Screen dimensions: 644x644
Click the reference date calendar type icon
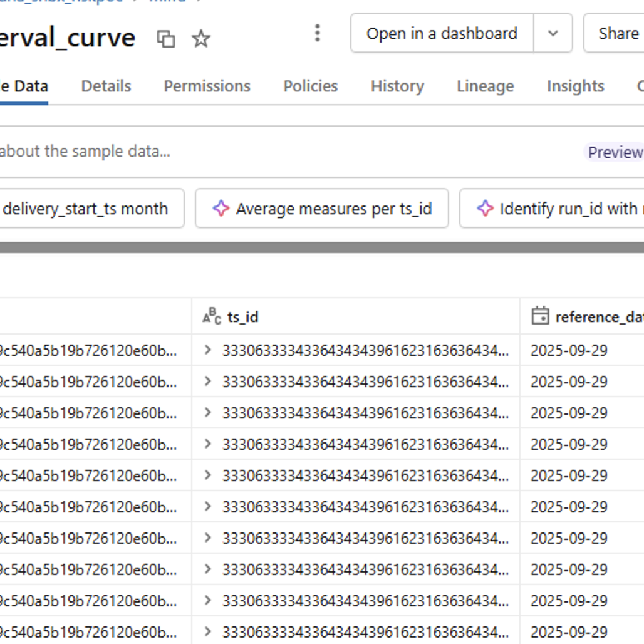pyautogui.click(x=539, y=316)
